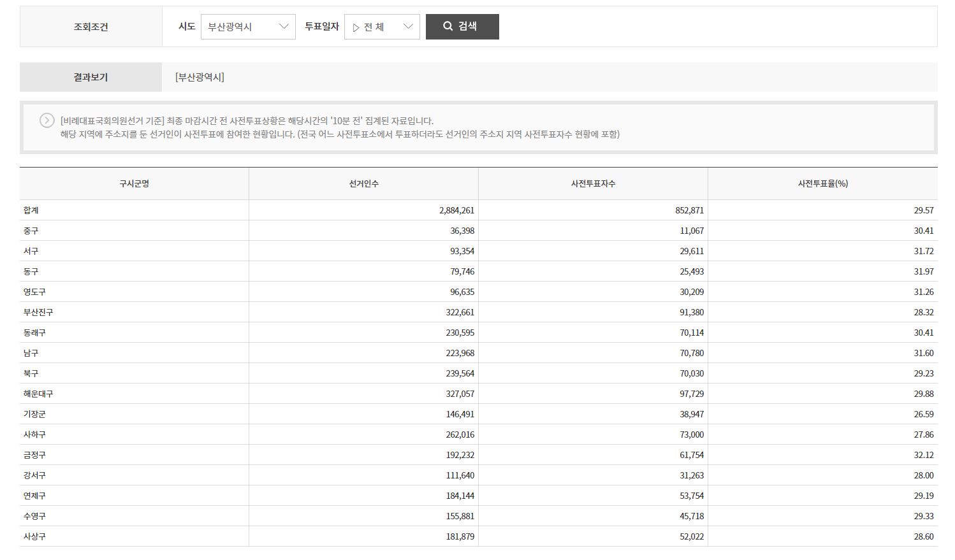955x560 pixels.
Task: Click the 중구 district entry
Action: coord(134,230)
